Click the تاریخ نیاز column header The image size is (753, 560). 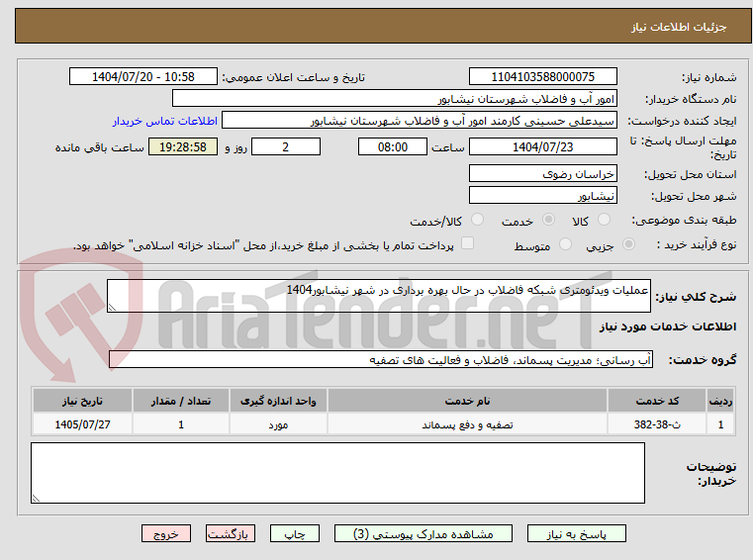82,401
